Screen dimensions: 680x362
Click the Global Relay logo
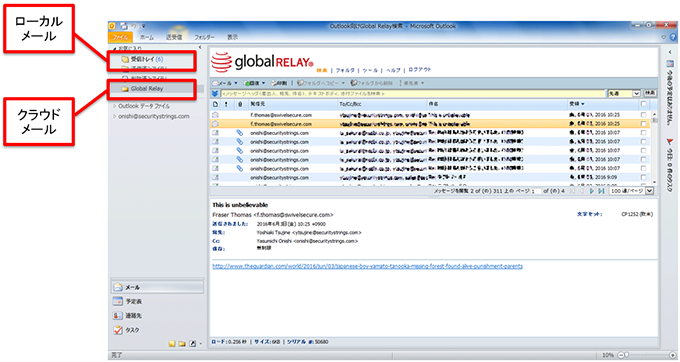coord(262,62)
